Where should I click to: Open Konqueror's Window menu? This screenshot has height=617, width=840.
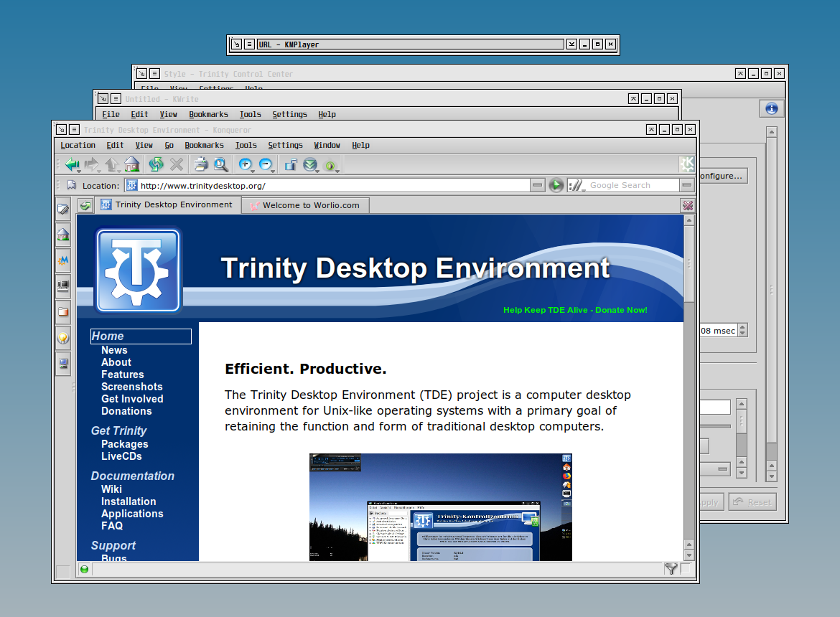(327, 145)
